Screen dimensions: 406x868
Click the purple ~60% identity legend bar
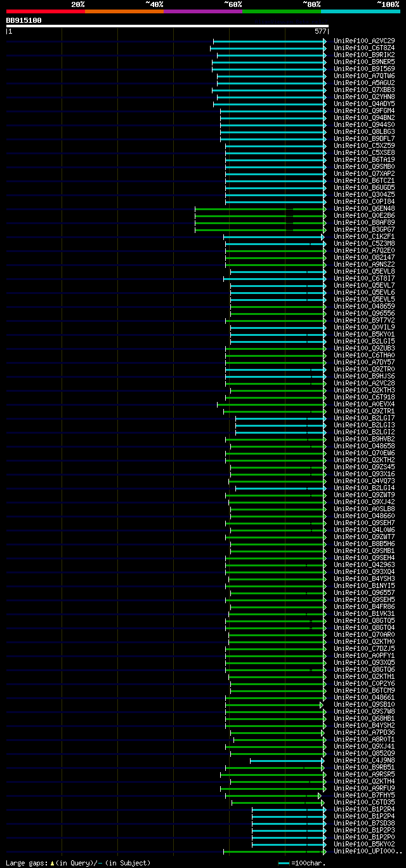pyautogui.click(x=203, y=11)
